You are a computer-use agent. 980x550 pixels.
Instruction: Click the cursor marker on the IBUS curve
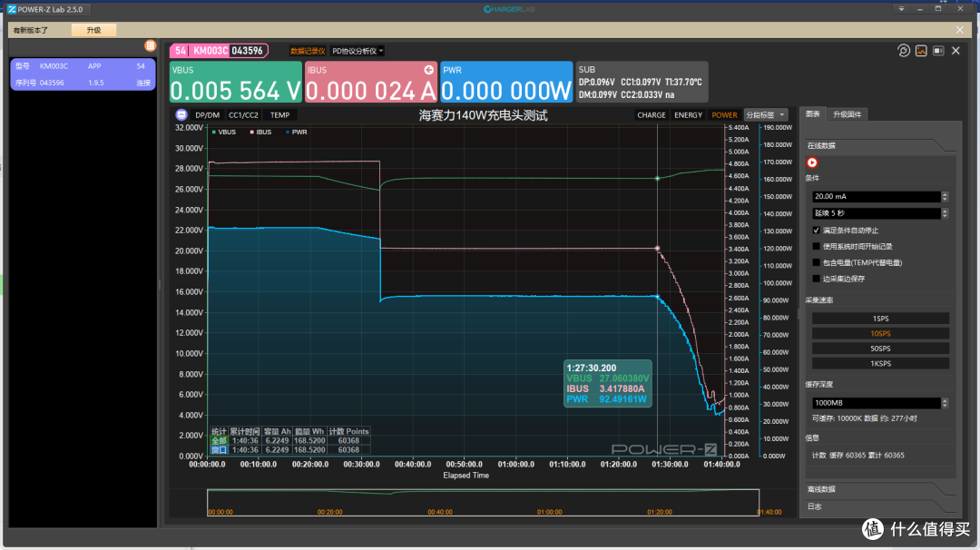coord(658,249)
